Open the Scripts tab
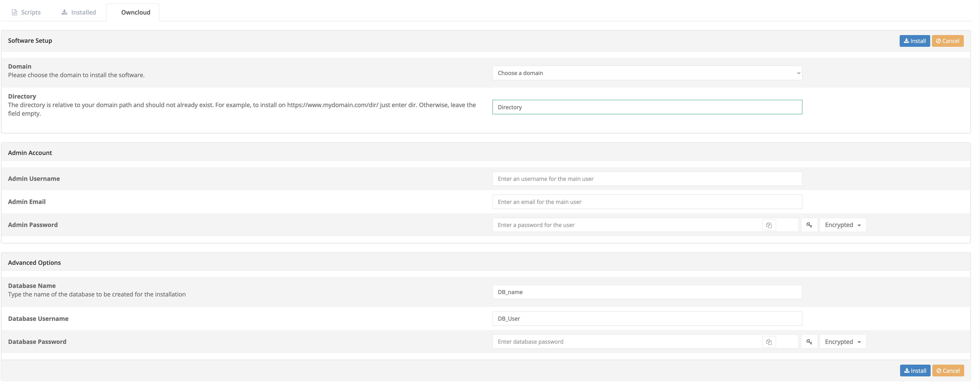 click(x=26, y=12)
